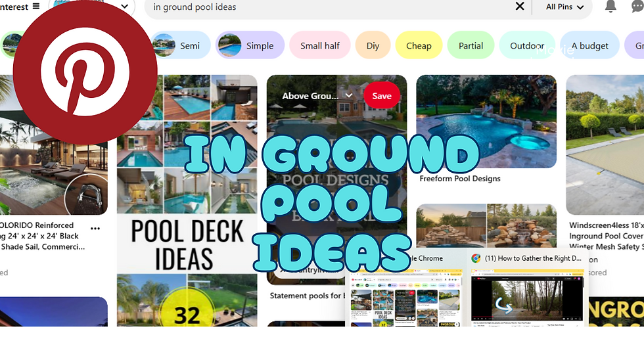Image resolution: width=644 pixels, height=362 pixels.
Task: Open notifications bell icon
Action: [610, 7]
